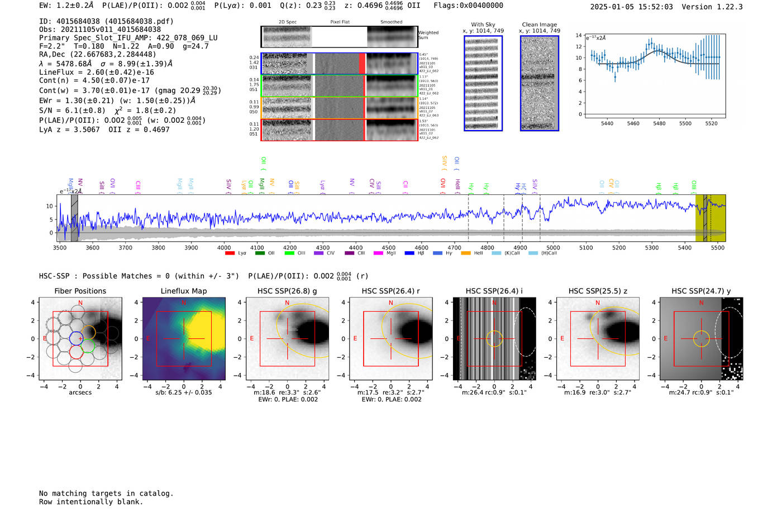This screenshot has height=532, width=782.
Task: Click the Flags:0x00400000 header text
Action: (x=469, y=6)
